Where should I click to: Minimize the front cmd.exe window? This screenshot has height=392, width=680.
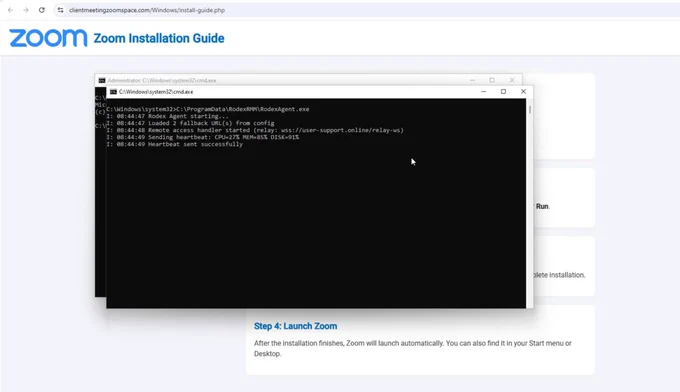[x=484, y=91]
